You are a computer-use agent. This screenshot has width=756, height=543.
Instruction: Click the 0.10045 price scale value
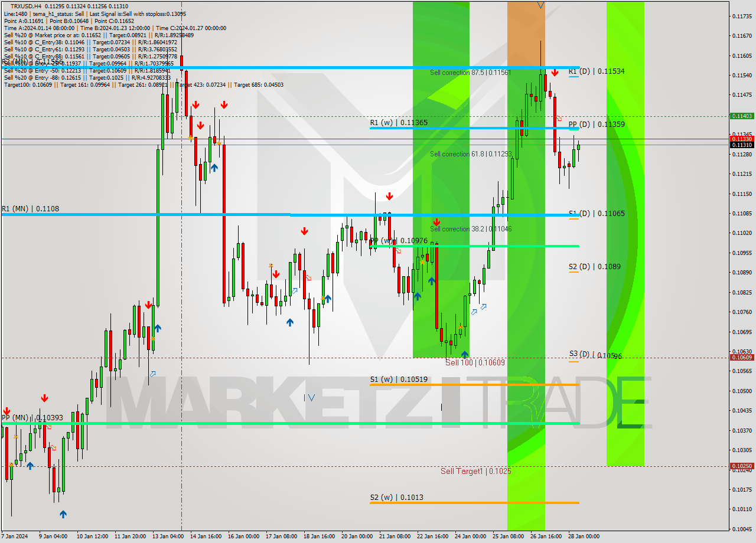pyautogui.click(x=742, y=529)
